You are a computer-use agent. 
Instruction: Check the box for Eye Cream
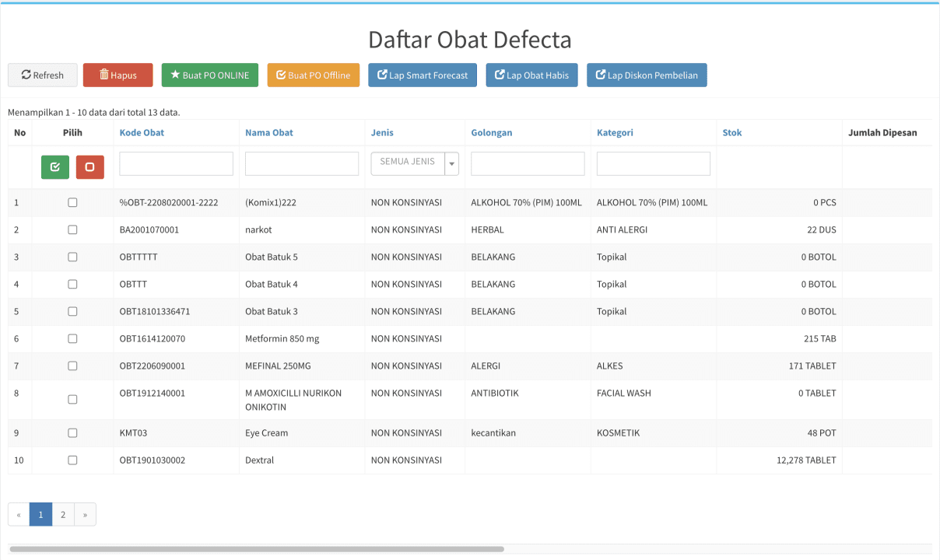click(72, 432)
